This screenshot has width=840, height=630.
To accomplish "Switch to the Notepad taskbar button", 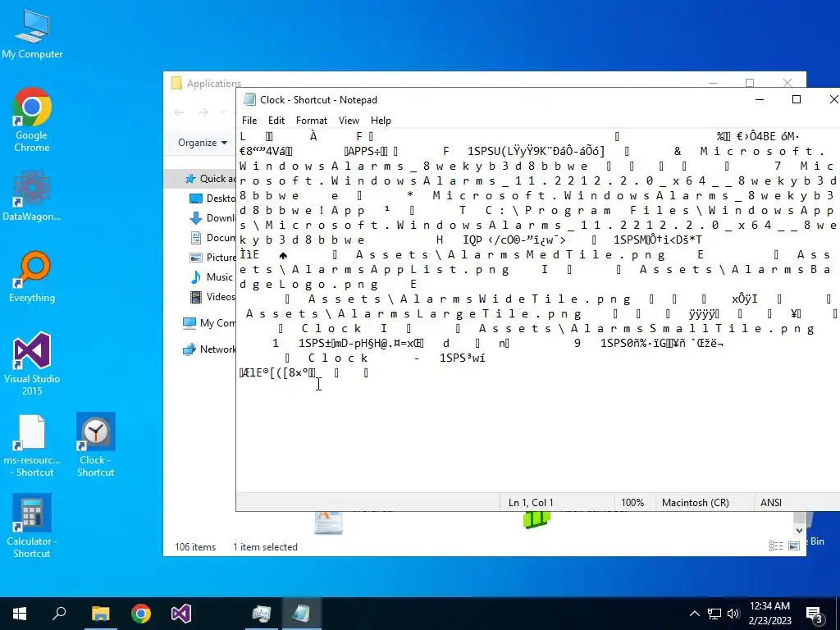I will (x=301, y=614).
